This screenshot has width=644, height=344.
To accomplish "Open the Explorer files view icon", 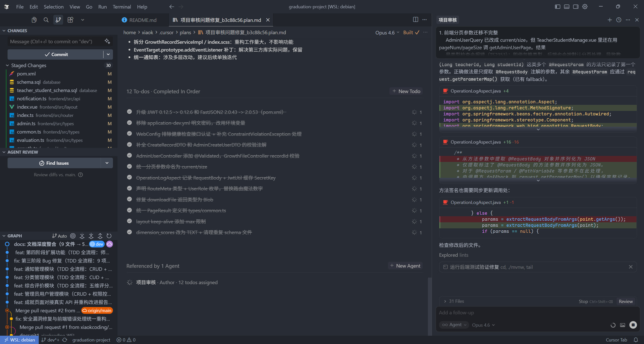I will [x=34, y=20].
